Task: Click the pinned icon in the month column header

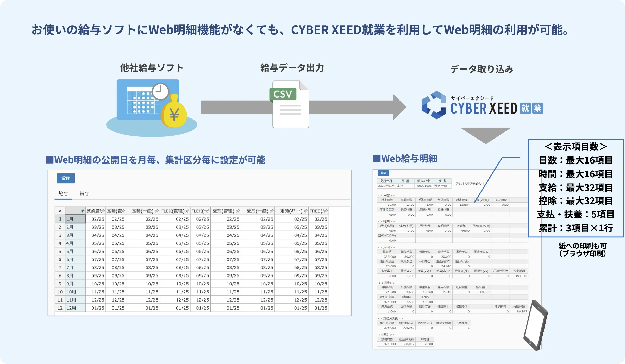Action: [82, 211]
